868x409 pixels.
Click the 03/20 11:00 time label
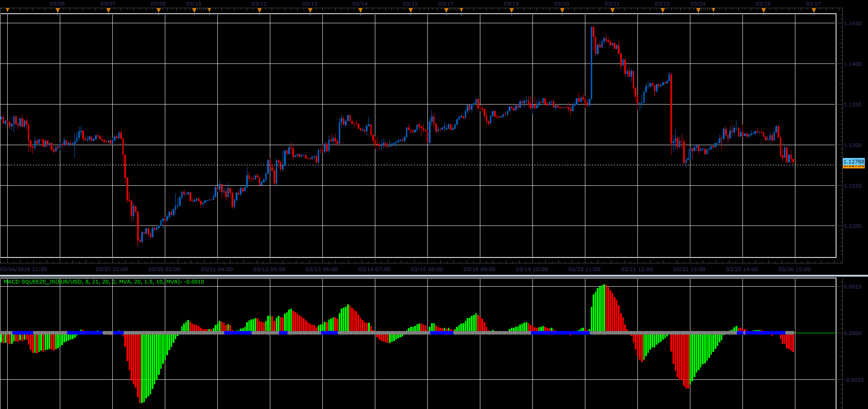(584, 269)
